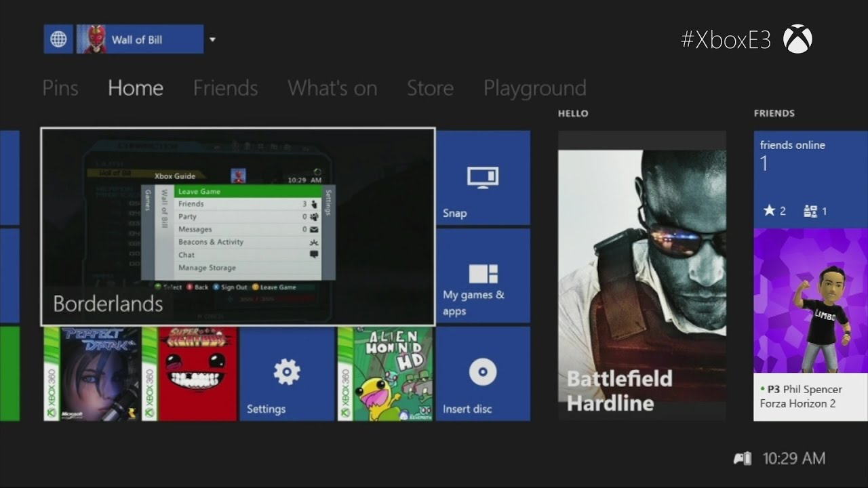Click the followers icon next to 1
The height and width of the screenshot is (488, 868).
pos(810,211)
